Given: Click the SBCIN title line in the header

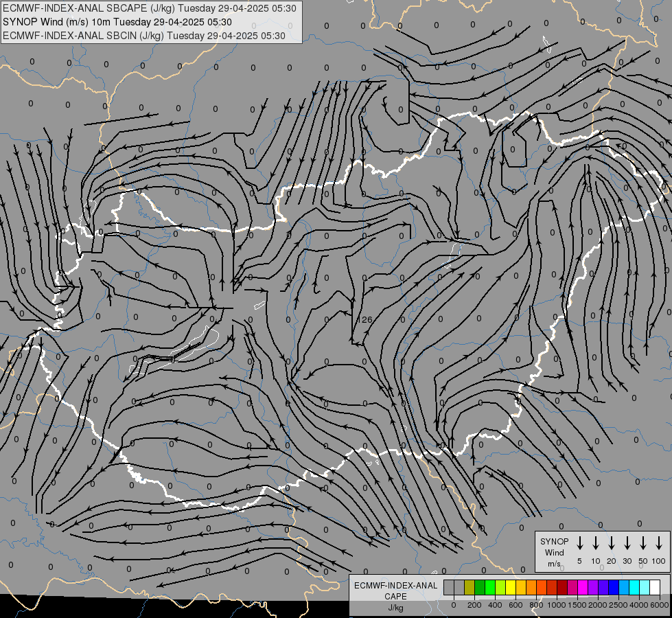Looking at the screenshot, I should 144,36.
